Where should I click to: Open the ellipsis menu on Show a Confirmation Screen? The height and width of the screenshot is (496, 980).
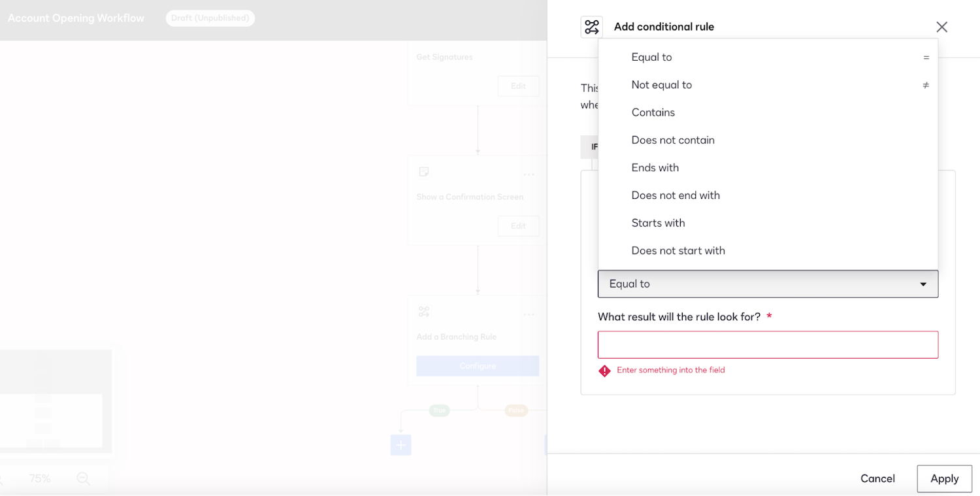(x=529, y=174)
